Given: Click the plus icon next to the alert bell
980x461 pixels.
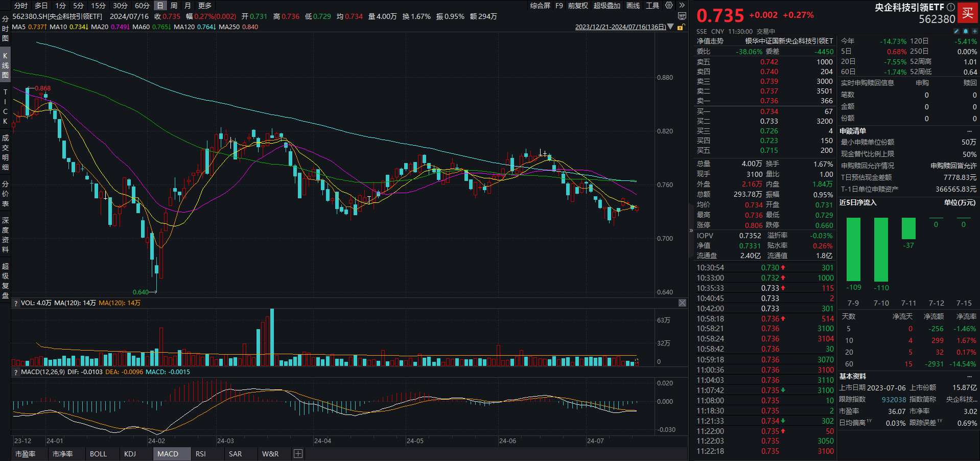Looking at the screenshot, I should 974,31.
